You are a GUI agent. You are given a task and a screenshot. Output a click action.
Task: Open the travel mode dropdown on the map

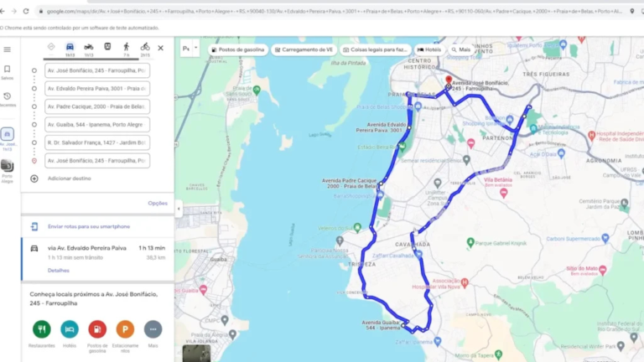pyautogui.click(x=190, y=49)
